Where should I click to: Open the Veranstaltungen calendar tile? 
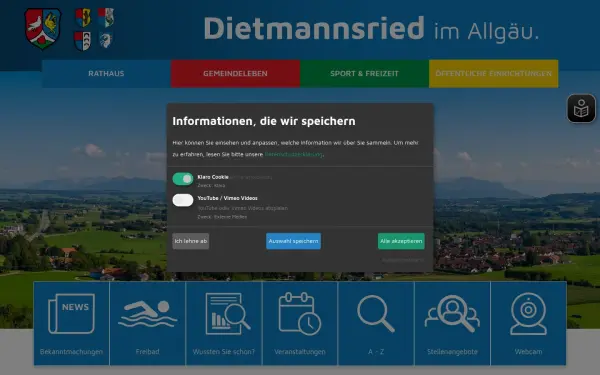pos(300,323)
